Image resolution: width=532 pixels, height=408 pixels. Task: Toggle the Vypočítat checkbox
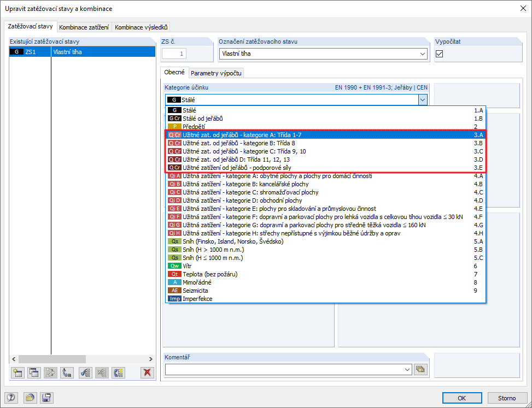click(440, 54)
